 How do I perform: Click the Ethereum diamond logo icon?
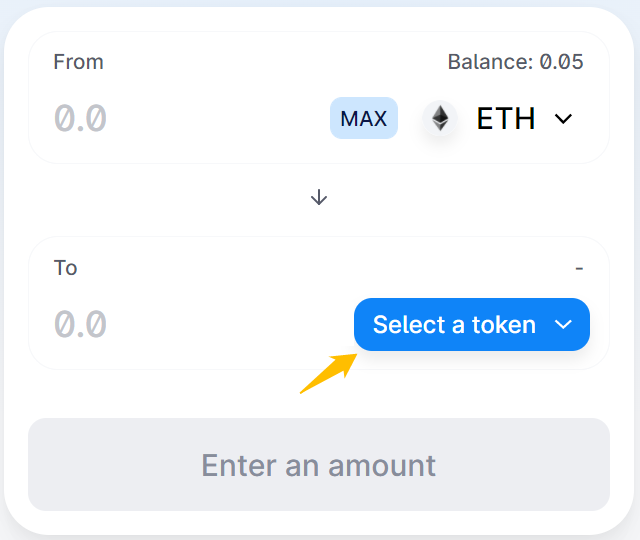pos(440,118)
